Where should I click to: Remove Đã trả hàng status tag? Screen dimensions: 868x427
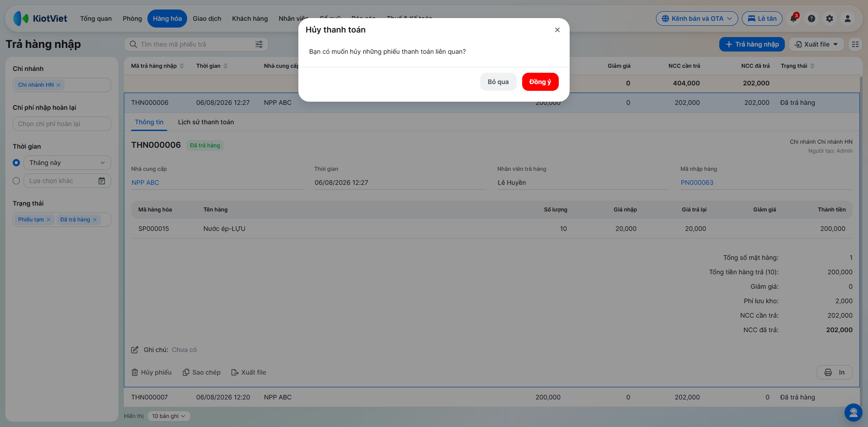pos(94,220)
